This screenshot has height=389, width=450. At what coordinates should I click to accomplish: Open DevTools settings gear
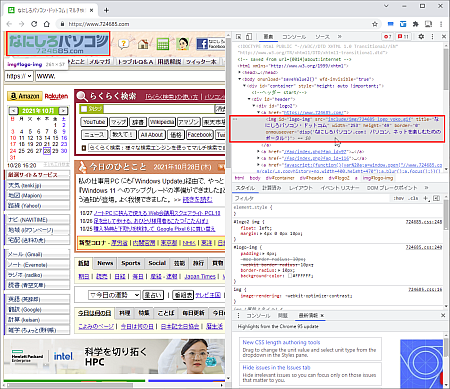[421, 36]
